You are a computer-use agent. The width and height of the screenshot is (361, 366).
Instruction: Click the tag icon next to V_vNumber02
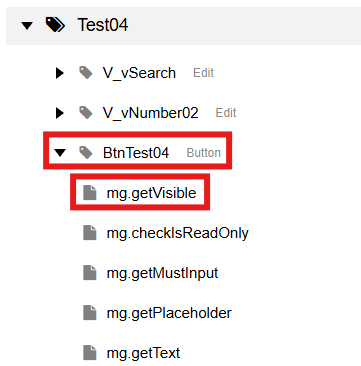coord(86,113)
